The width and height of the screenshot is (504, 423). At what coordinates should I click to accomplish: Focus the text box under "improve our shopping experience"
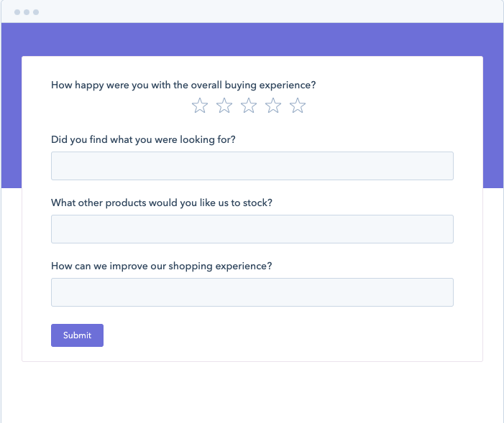[252, 292]
